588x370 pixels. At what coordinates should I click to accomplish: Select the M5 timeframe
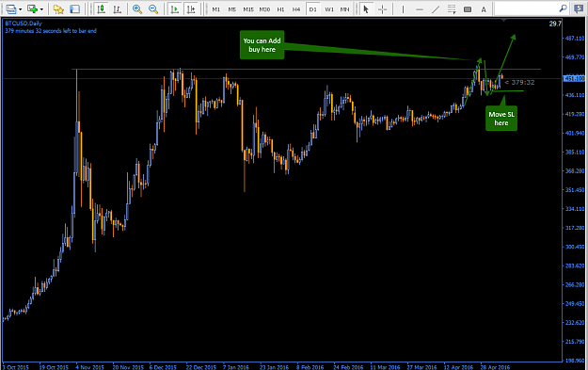pos(232,9)
